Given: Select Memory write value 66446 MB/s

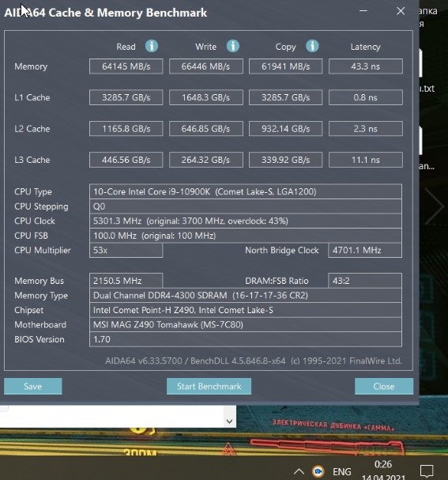Looking at the screenshot, I should pyautogui.click(x=205, y=66).
